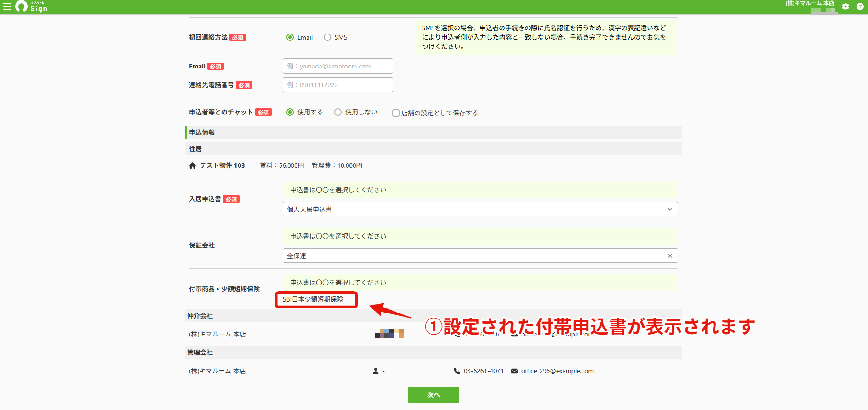Screen dimensions: 868x410
Task: Click the 次へ button
Action: point(434,395)
